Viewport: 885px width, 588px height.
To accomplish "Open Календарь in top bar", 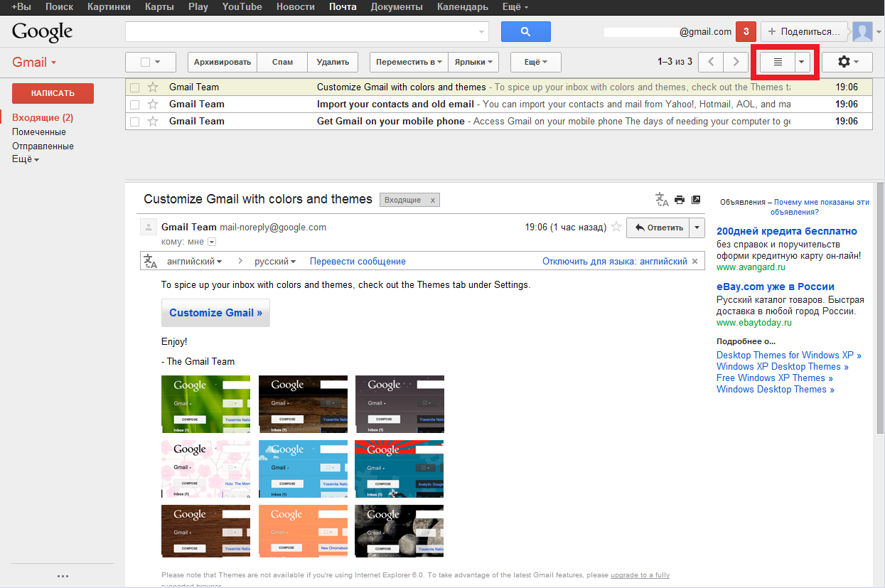I will (x=462, y=7).
